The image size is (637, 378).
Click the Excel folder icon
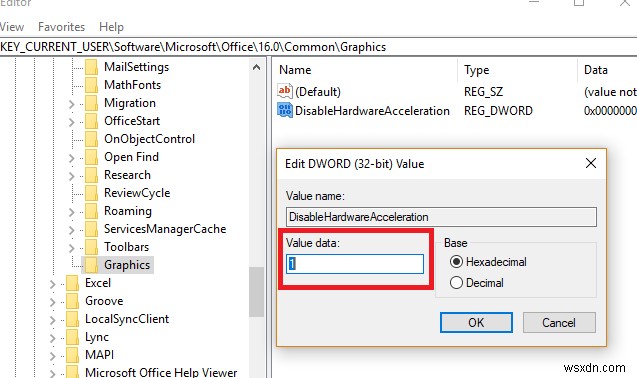(x=72, y=283)
